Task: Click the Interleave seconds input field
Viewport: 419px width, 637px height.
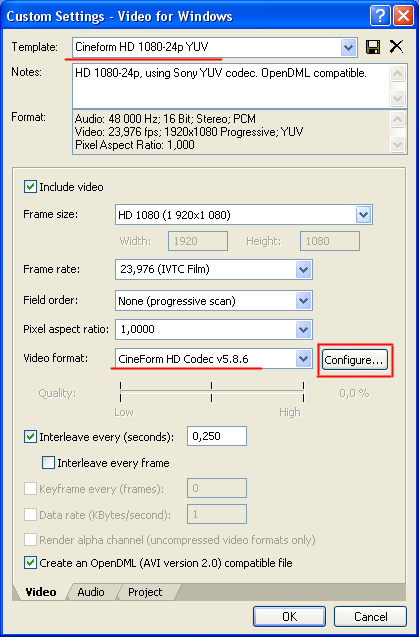Action: tap(217, 436)
